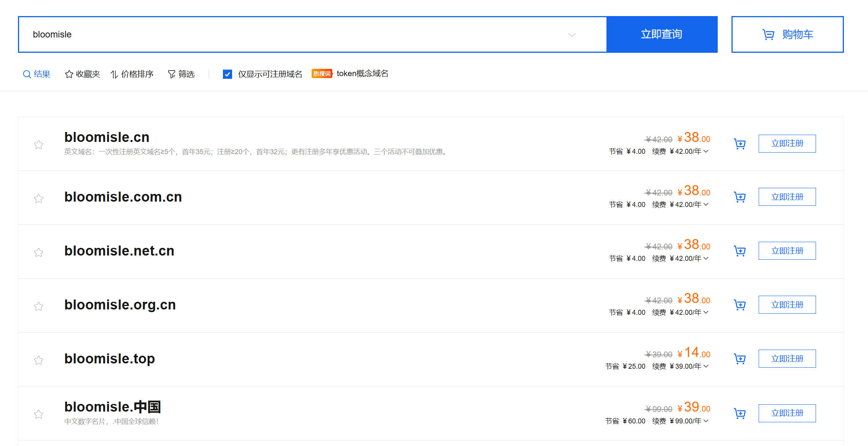
Task: Click the 热搜词 hot-search badge
Action: coord(322,73)
